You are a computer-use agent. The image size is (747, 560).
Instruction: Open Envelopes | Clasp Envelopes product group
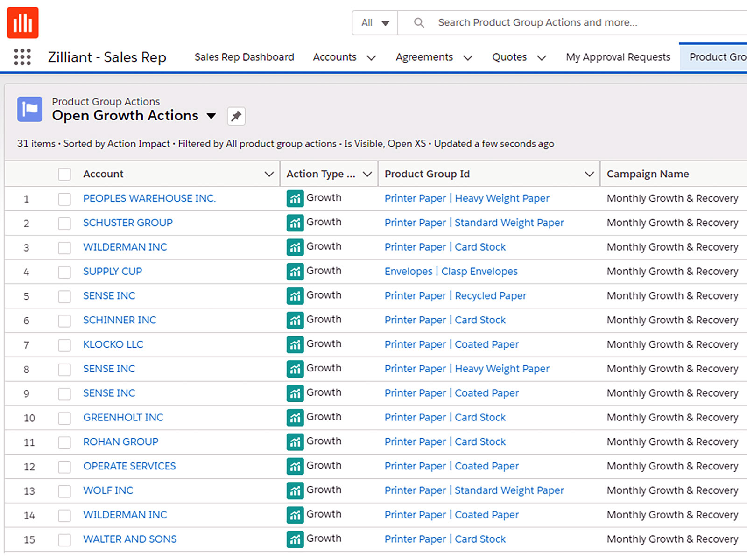pos(451,272)
